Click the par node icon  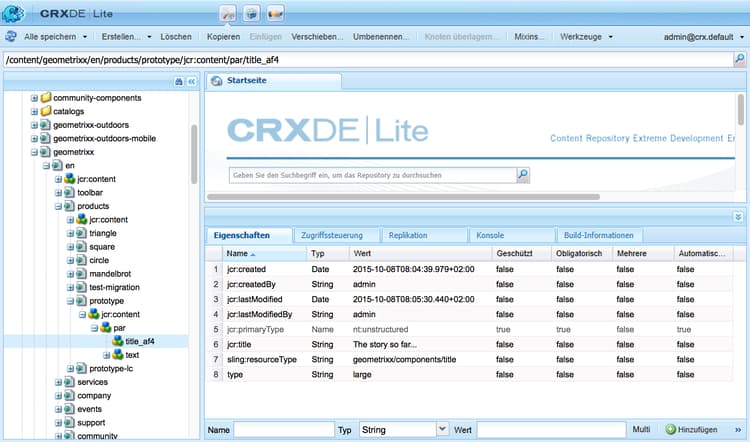106,328
